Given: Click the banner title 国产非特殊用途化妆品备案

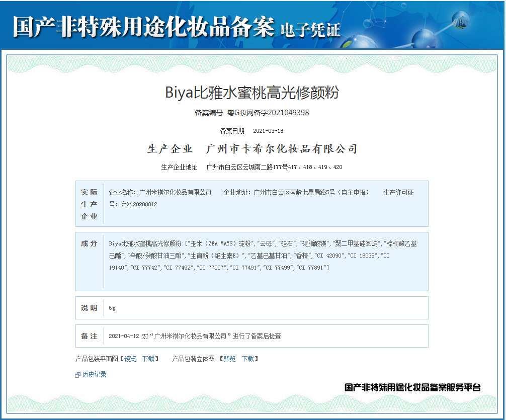Looking at the screenshot, I should click(x=144, y=27).
